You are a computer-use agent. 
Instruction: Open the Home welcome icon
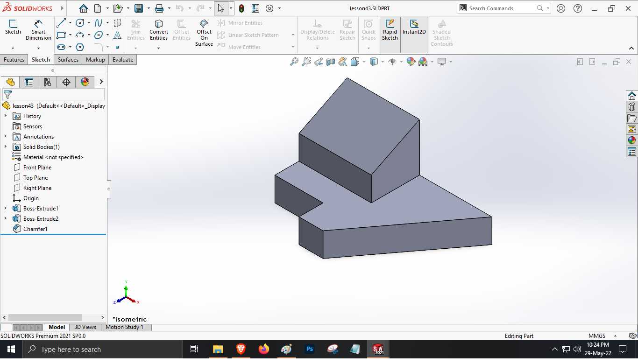point(83,8)
